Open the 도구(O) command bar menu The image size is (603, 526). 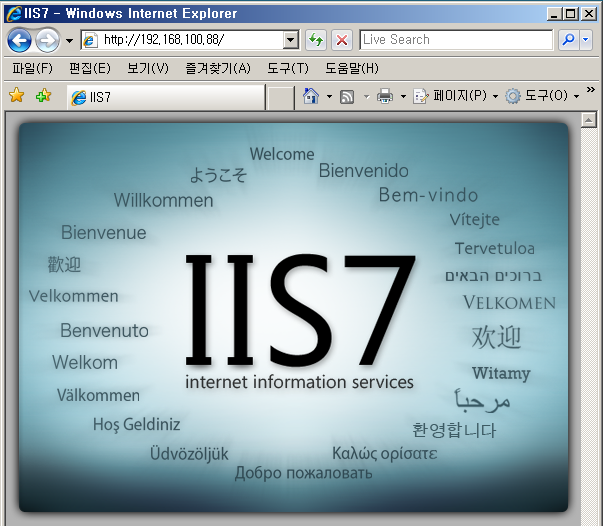542,96
